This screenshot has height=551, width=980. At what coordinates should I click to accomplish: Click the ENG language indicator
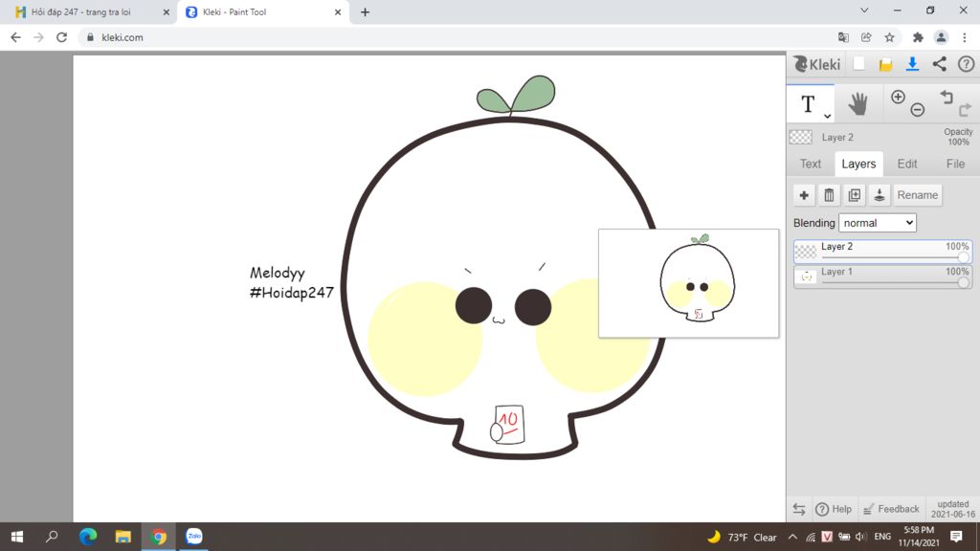point(882,537)
